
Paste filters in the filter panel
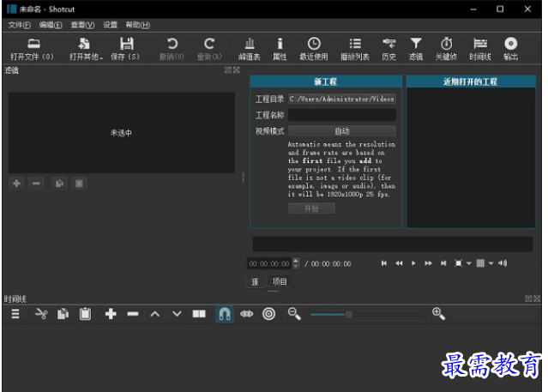pos(80,184)
